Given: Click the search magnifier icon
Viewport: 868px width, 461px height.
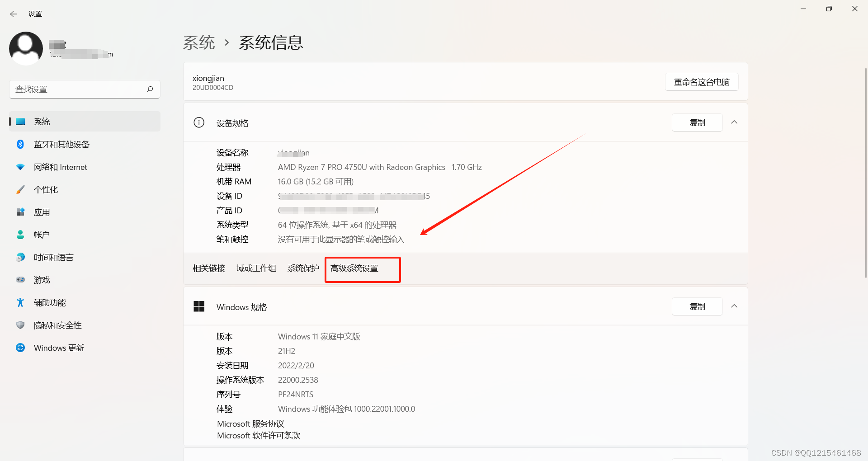Looking at the screenshot, I should [x=150, y=89].
